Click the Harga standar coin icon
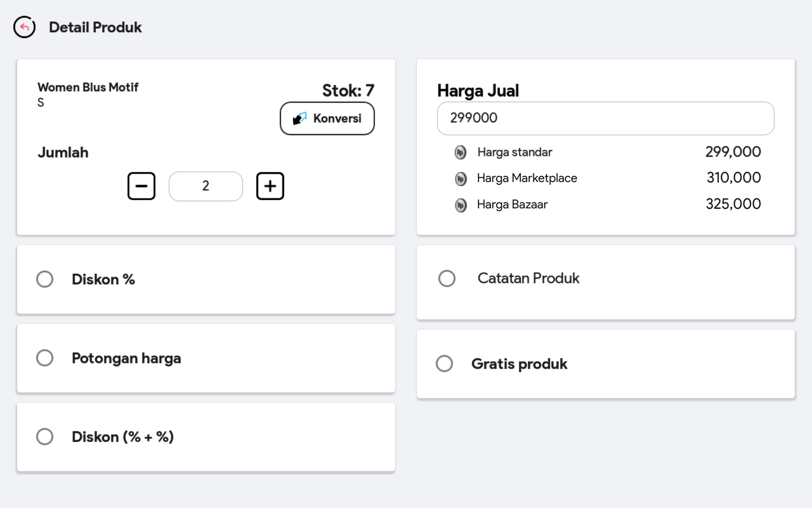Viewport: 812px width, 508px height. (x=461, y=152)
